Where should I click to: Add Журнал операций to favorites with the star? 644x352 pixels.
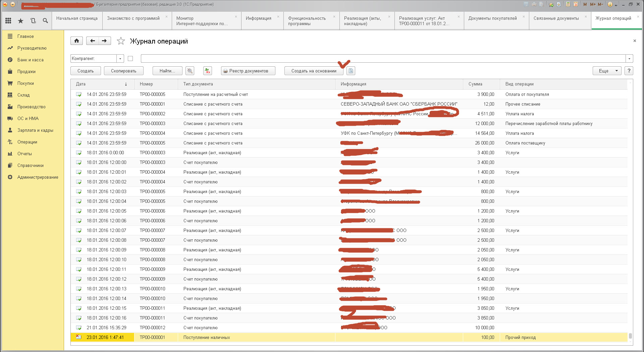tap(121, 41)
